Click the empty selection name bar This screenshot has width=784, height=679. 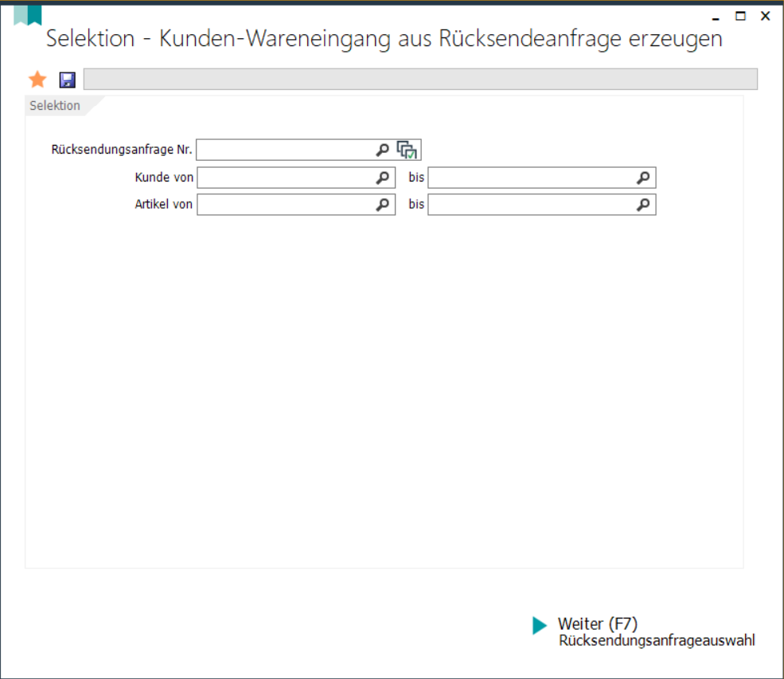[x=420, y=79]
